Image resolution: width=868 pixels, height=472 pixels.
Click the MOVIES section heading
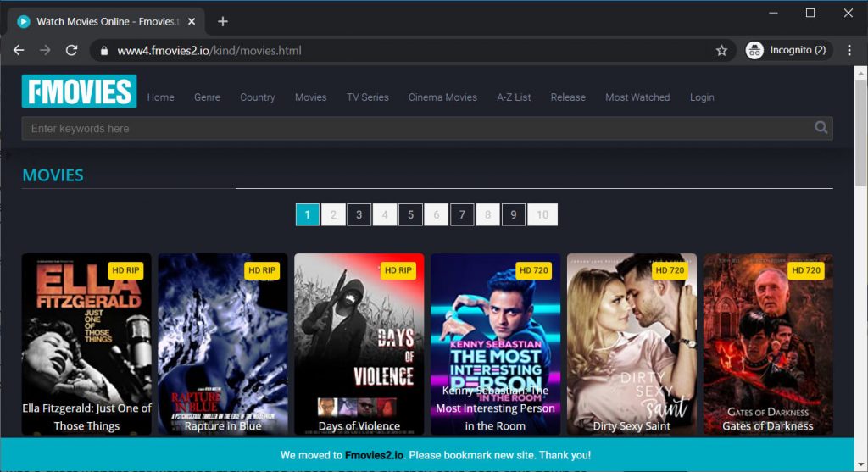(53, 175)
